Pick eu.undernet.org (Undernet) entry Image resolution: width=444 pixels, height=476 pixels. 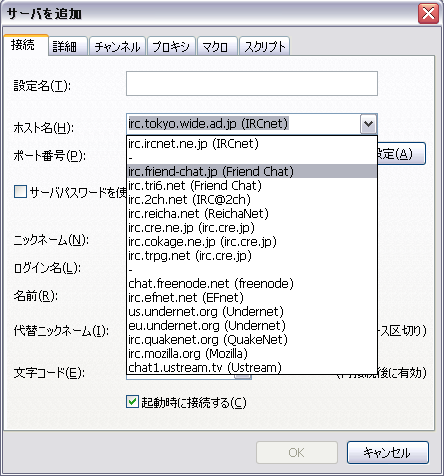[252, 325]
